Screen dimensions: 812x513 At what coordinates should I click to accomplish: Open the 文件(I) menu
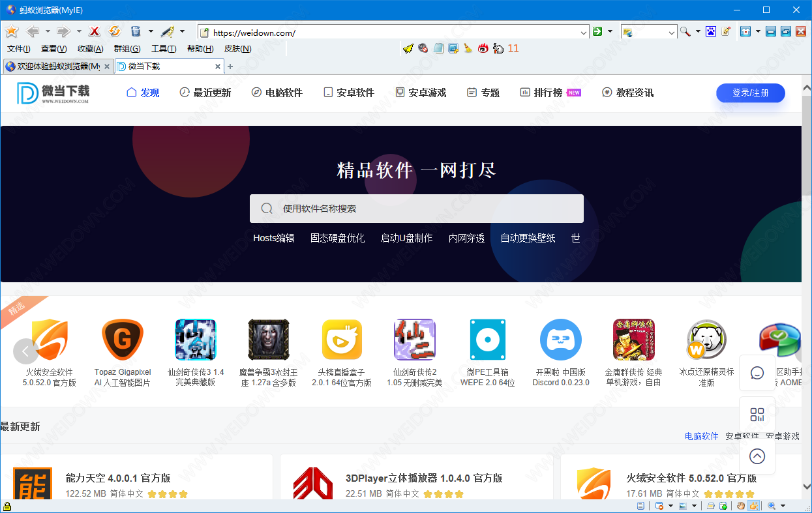tap(19, 49)
